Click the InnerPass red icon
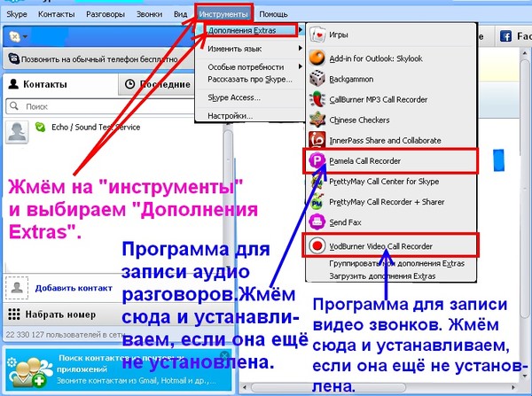 point(317,140)
